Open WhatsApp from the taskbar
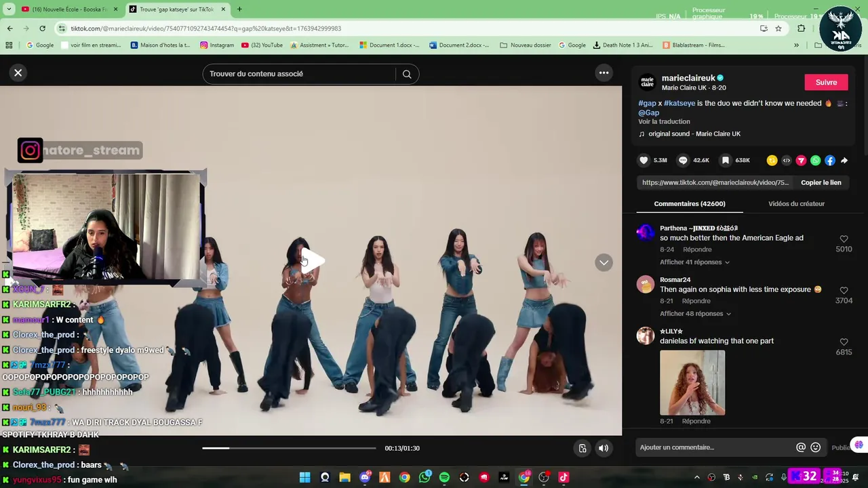Image resolution: width=868 pixels, height=488 pixels. coord(425,477)
